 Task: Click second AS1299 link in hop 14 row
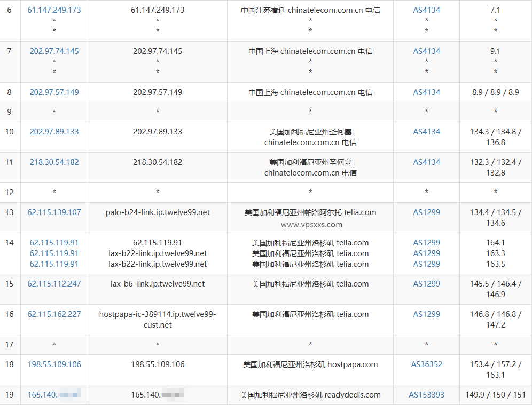(426, 253)
